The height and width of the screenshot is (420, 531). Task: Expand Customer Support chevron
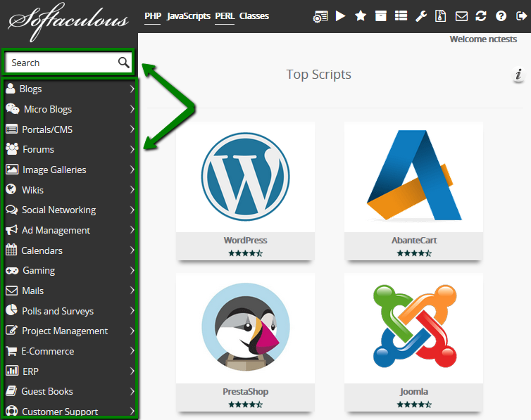click(132, 412)
